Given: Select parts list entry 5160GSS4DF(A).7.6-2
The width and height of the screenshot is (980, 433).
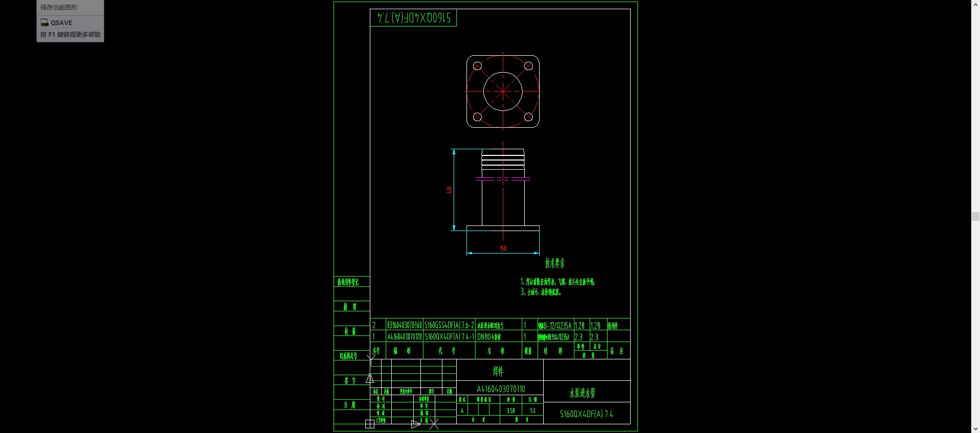Looking at the screenshot, I should pos(450,325).
